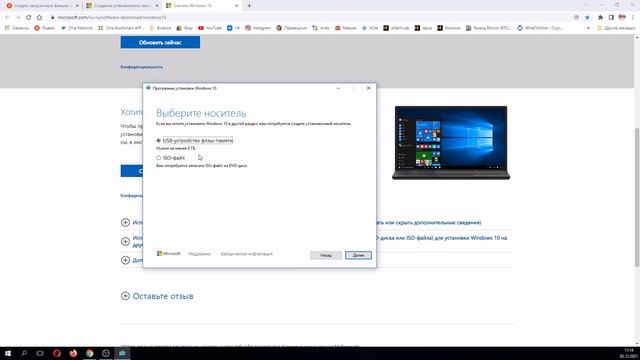Viewport: 640px width, 360px height.
Task: Select the ISO file radio option
Action: click(x=158, y=158)
